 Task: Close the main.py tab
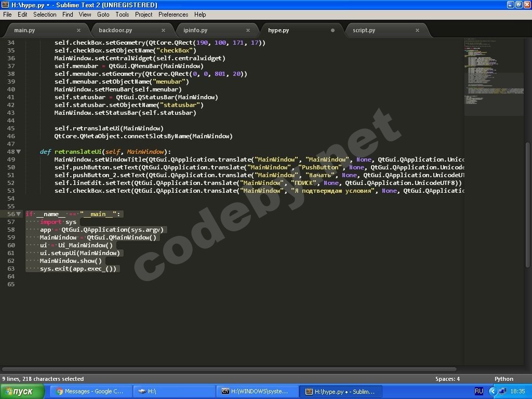[79, 31]
